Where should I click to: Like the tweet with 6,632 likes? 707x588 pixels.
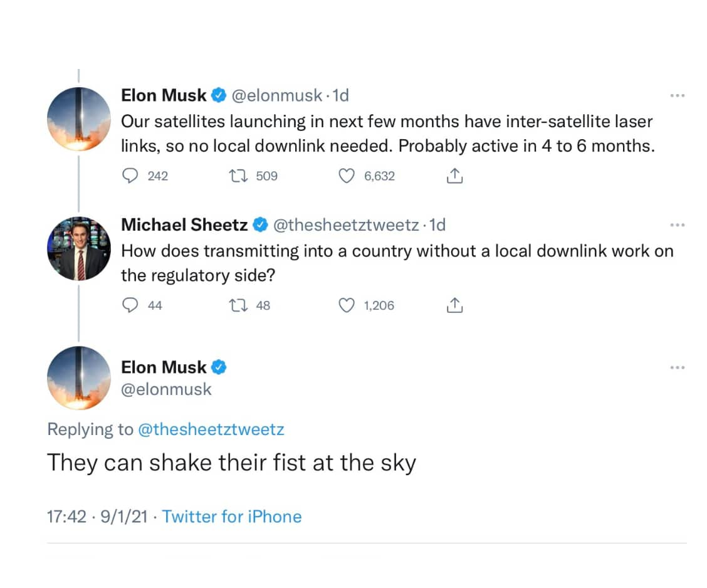(347, 176)
